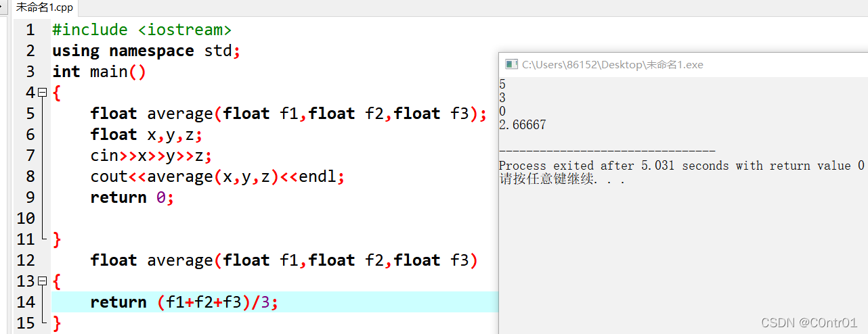Click the 请按任意键继续 prompt in console

click(x=561, y=179)
